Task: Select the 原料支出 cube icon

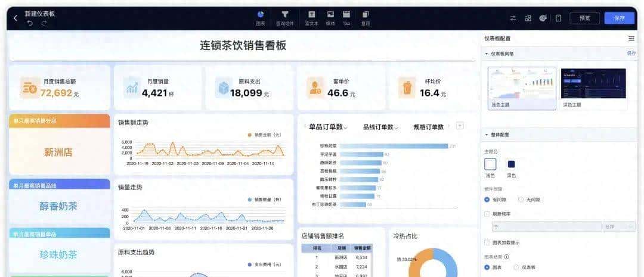Action: click(224, 88)
